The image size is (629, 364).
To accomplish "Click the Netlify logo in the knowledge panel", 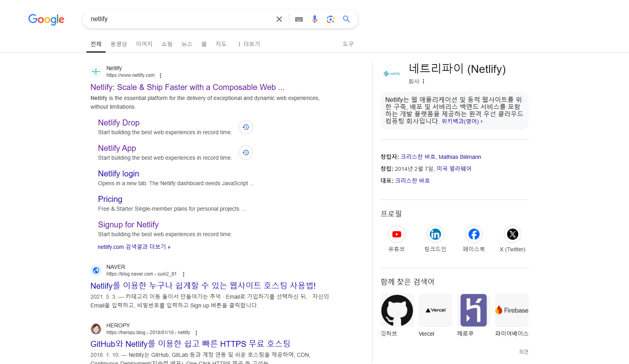I will pyautogui.click(x=392, y=74).
